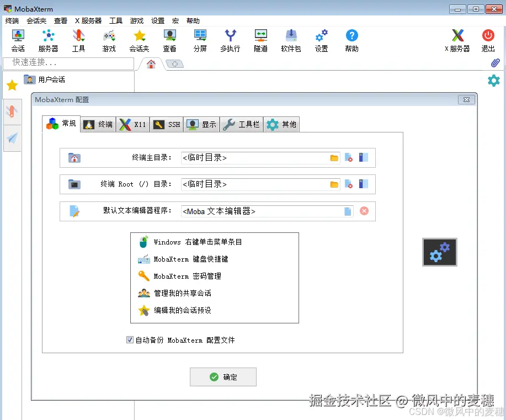Click the X 服务器 icon on the right
Image resolution: width=506 pixels, height=420 pixels.
(x=457, y=39)
